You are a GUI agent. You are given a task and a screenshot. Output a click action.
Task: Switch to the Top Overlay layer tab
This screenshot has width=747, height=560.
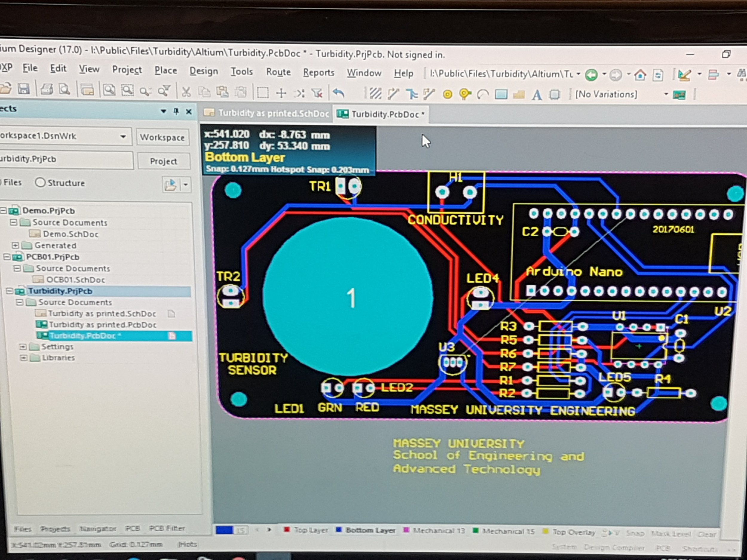pyautogui.click(x=569, y=532)
